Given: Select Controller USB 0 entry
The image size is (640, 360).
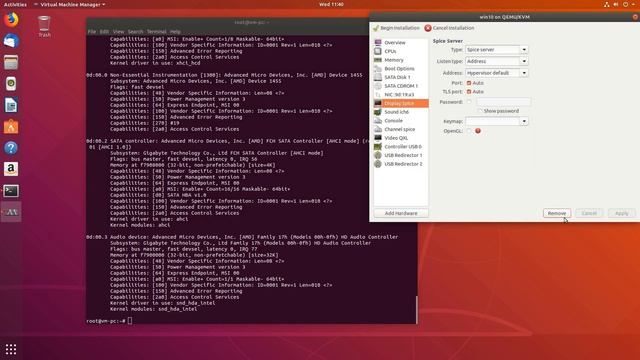Looking at the screenshot, I should (401, 147).
